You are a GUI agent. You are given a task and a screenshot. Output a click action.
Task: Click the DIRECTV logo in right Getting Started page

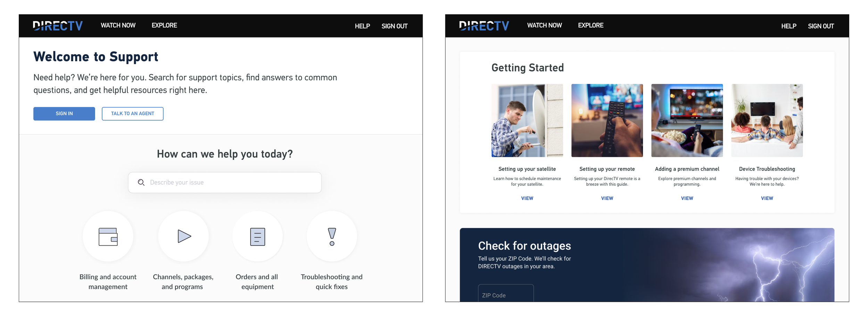coord(484,26)
